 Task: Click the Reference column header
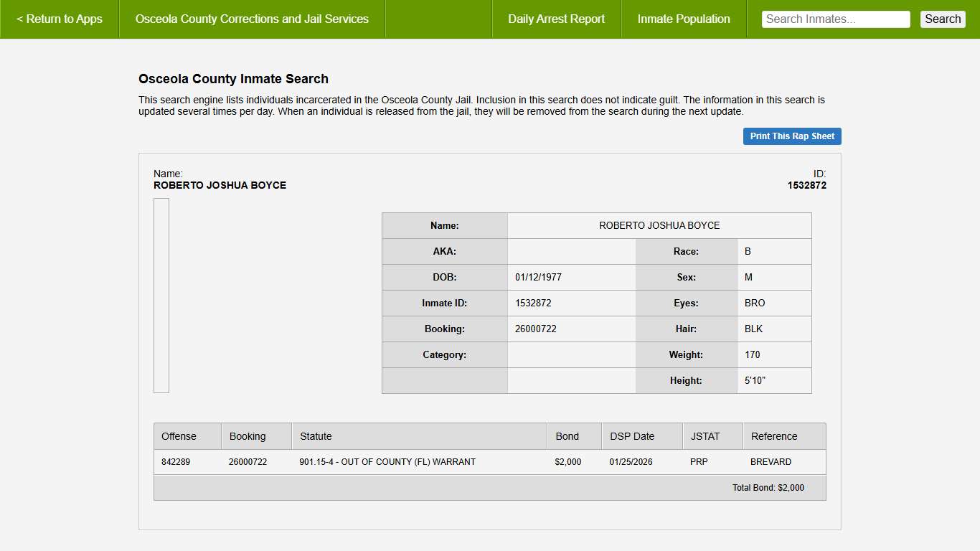click(x=773, y=436)
